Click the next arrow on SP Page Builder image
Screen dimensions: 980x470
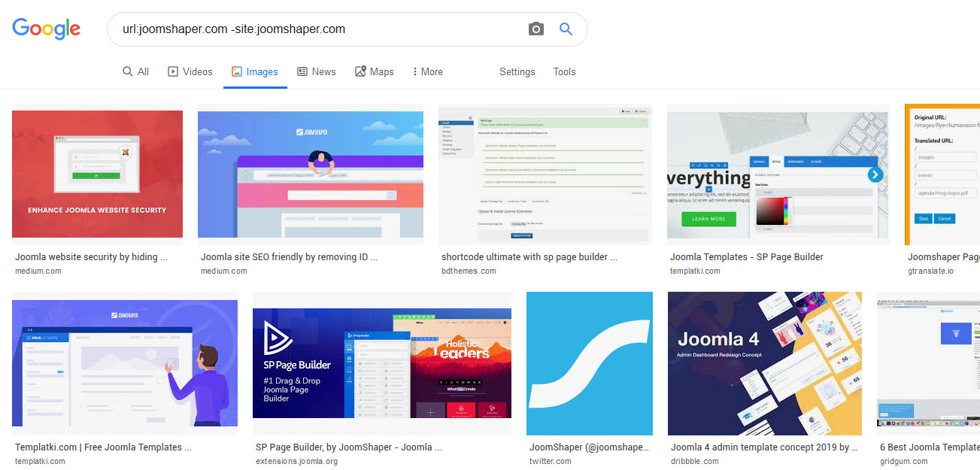875,174
